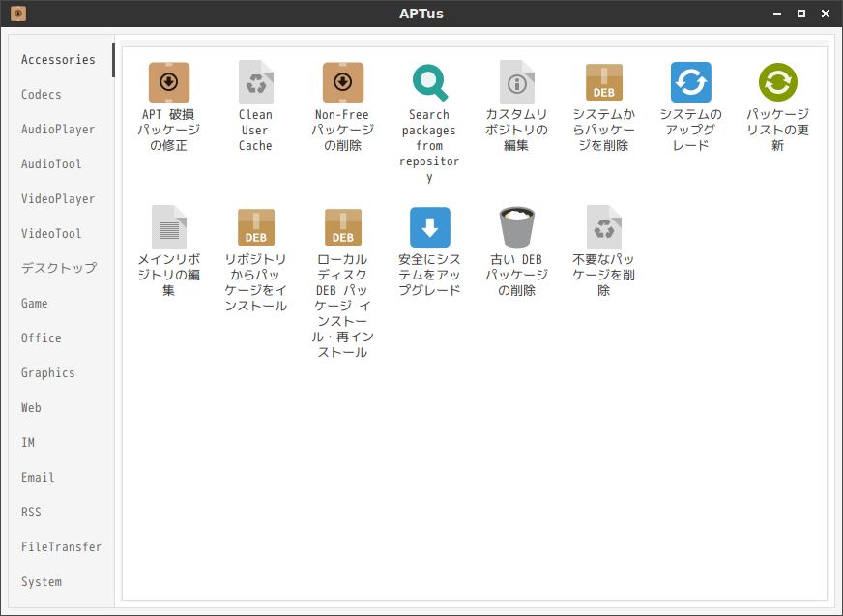Choose システムからパッケージを削除 icon

pyautogui.click(x=604, y=82)
